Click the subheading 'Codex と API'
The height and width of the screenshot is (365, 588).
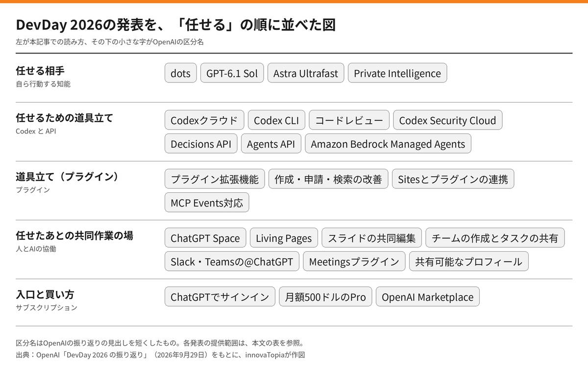point(36,131)
